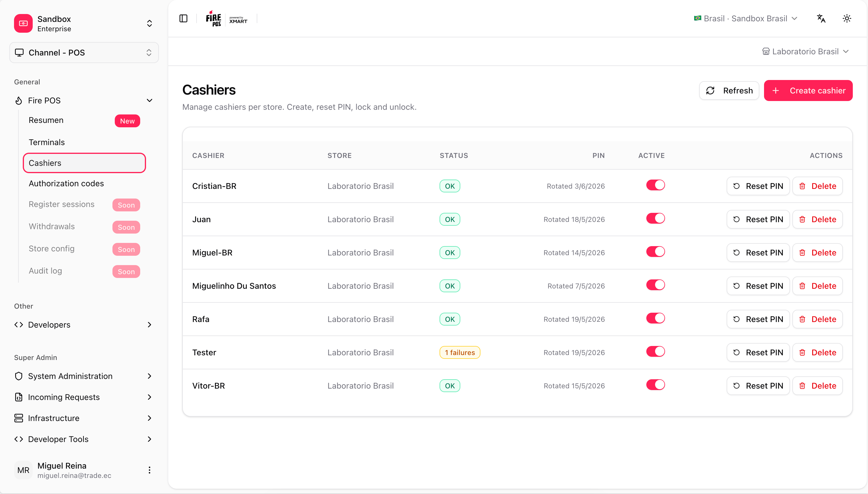This screenshot has height=494, width=868.
Task: Open the Resumen menu item
Action: point(84,121)
